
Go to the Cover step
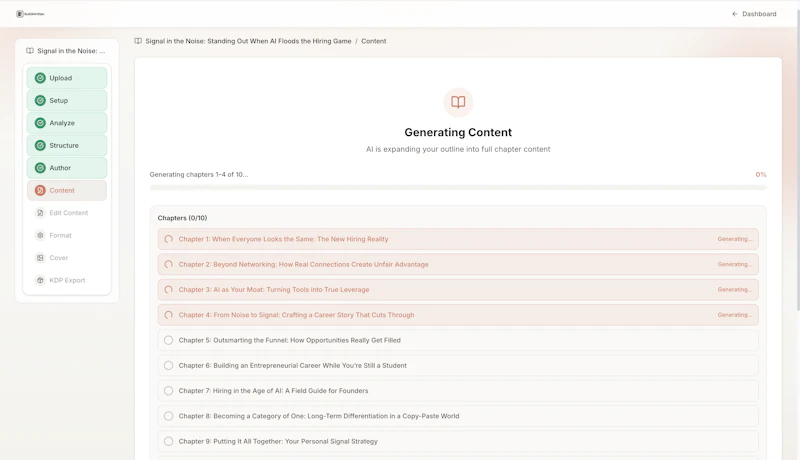(x=67, y=258)
